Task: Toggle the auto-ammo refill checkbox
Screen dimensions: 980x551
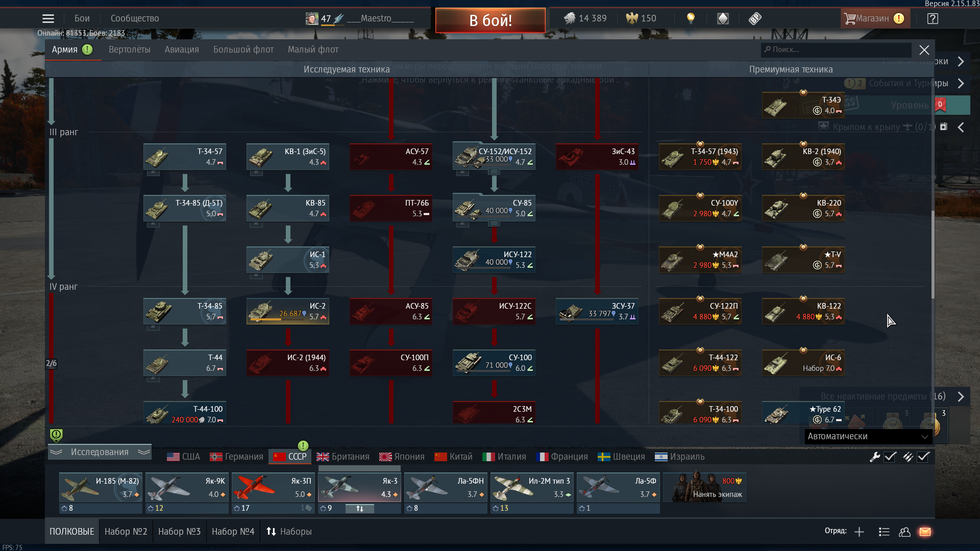Action: (923, 457)
